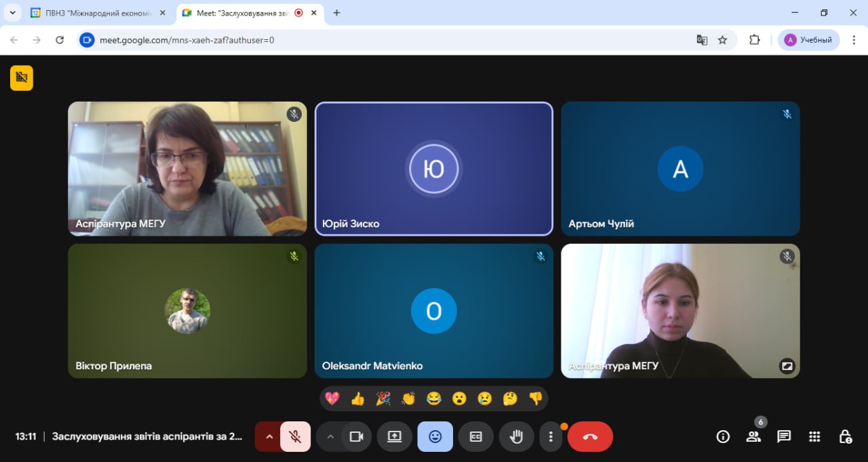Click the browser address bar URL
The width and height of the screenshot is (868, 462).
coord(187,40)
